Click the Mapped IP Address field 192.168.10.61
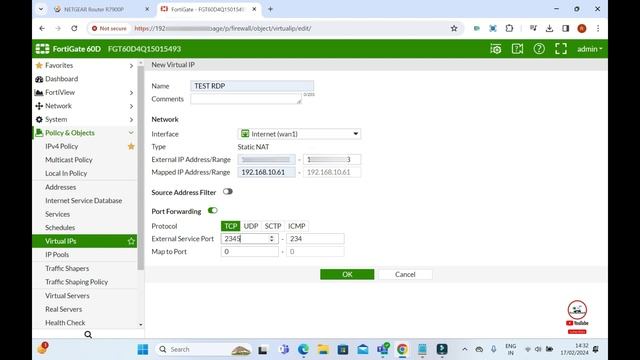 267,172
